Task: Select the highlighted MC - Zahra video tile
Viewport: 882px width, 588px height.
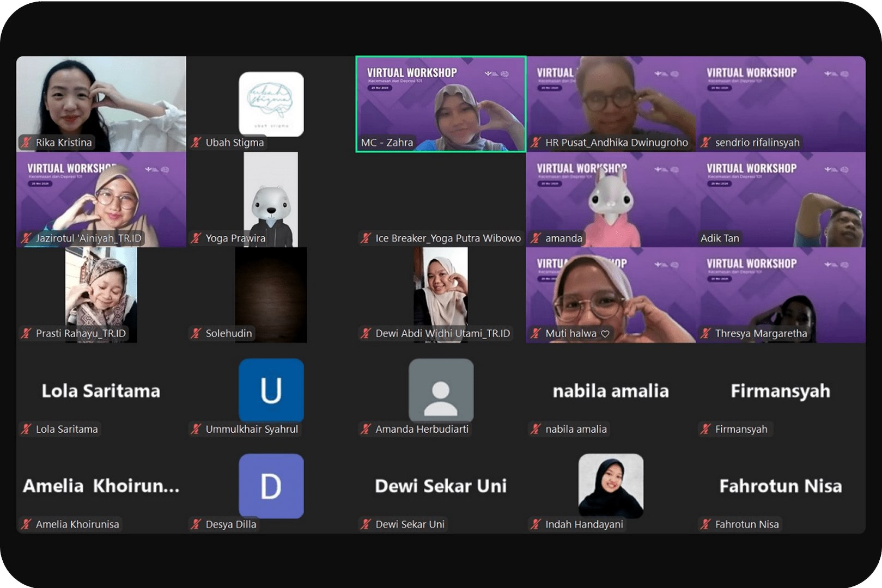Action: 441,103
